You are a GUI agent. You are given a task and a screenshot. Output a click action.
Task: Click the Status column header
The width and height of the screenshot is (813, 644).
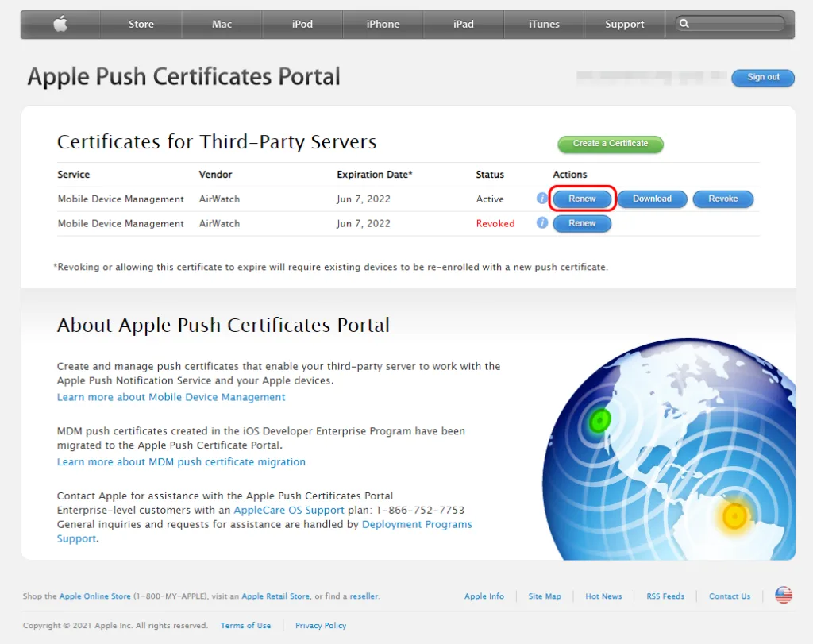[490, 175]
